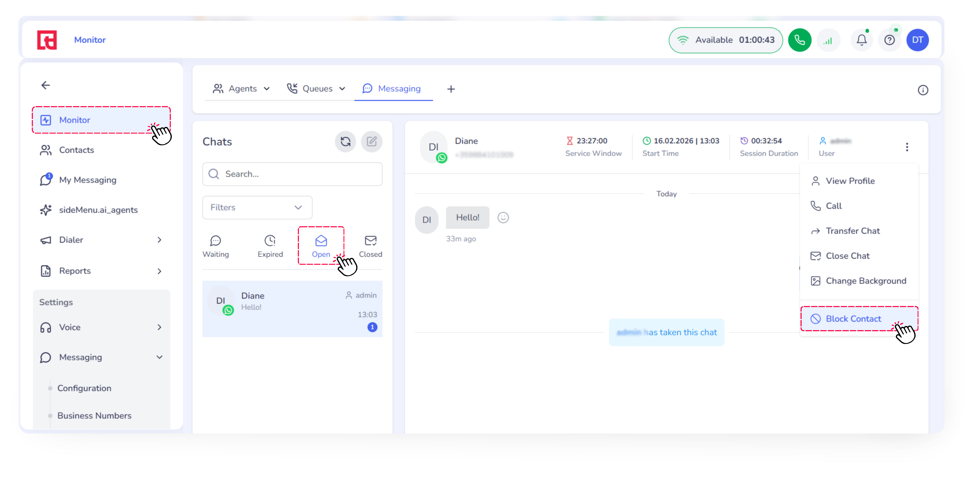Click the green phone call button
Viewport: 980px width, 477px height.
tap(799, 40)
